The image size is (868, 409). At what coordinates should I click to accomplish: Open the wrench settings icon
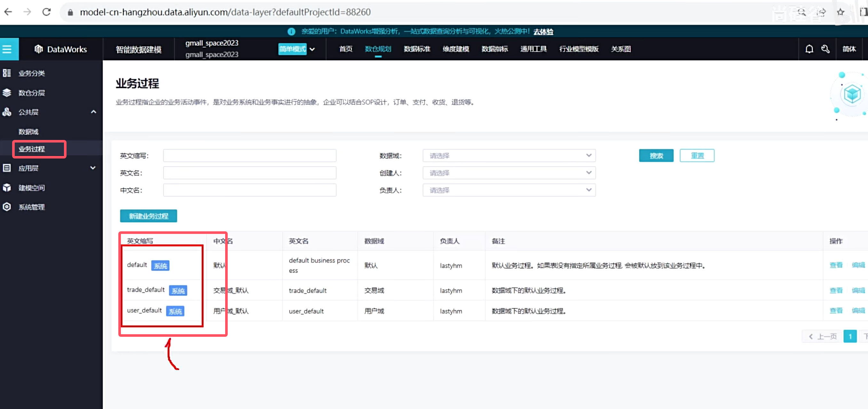[825, 49]
